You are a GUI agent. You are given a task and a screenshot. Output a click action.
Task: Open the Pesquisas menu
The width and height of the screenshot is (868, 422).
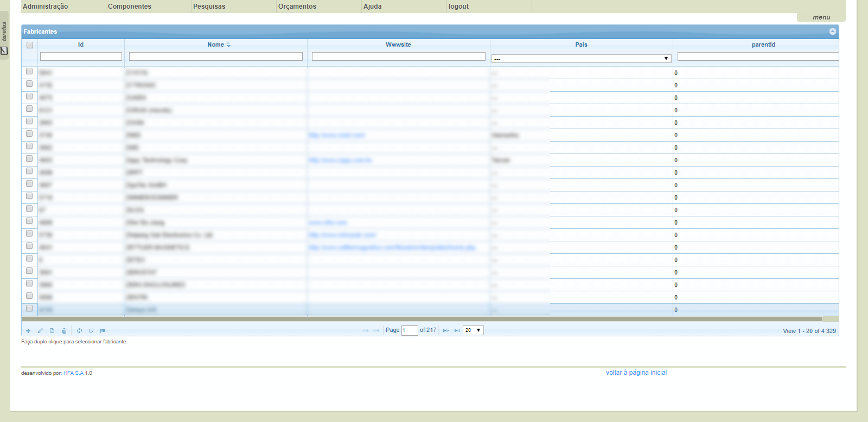tap(209, 7)
